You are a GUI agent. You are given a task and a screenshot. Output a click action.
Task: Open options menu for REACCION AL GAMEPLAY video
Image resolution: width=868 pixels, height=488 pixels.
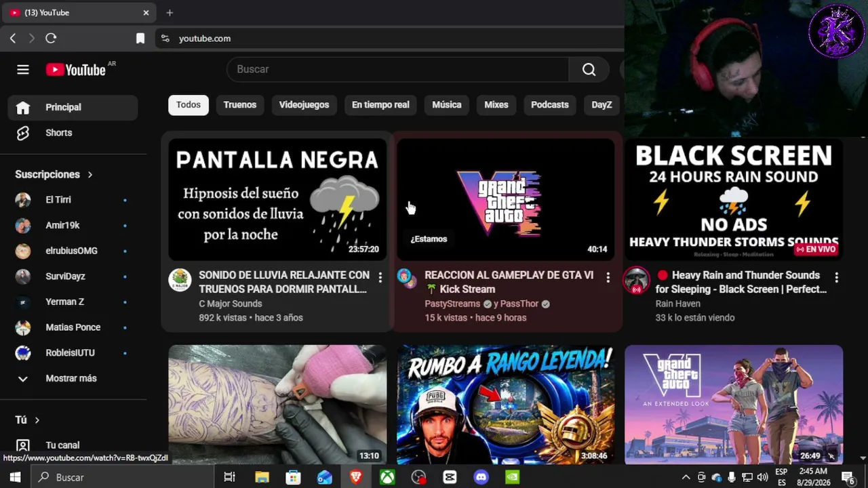608,277
